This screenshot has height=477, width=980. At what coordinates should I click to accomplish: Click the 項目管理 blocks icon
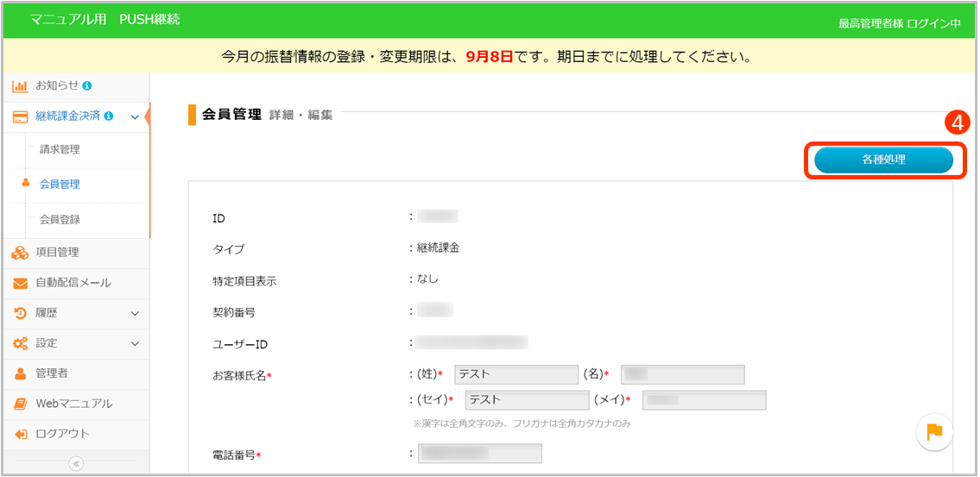[x=21, y=253]
